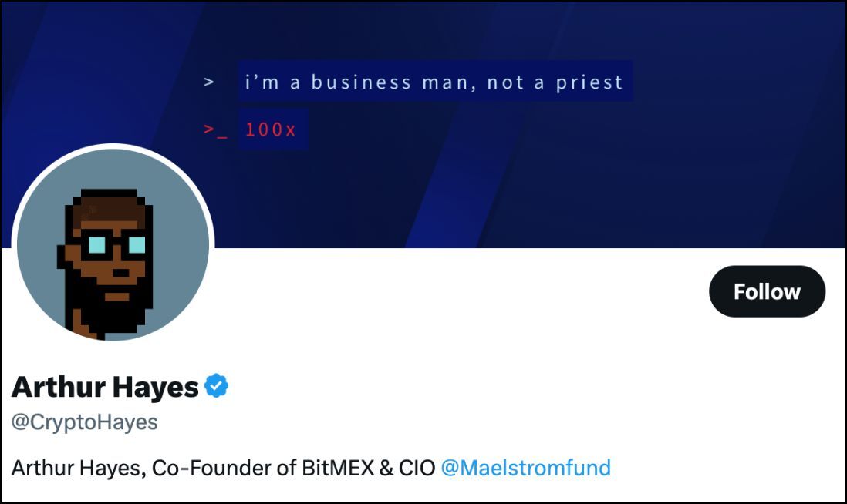
Task: Open the @Maelstromfund profile link
Action: [525, 467]
